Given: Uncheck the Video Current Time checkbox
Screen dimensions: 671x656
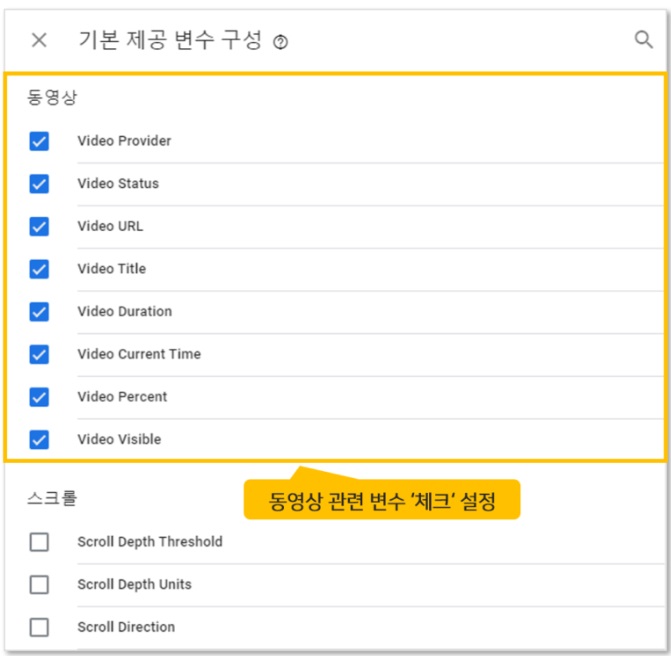Looking at the screenshot, I should pos(39,354).
